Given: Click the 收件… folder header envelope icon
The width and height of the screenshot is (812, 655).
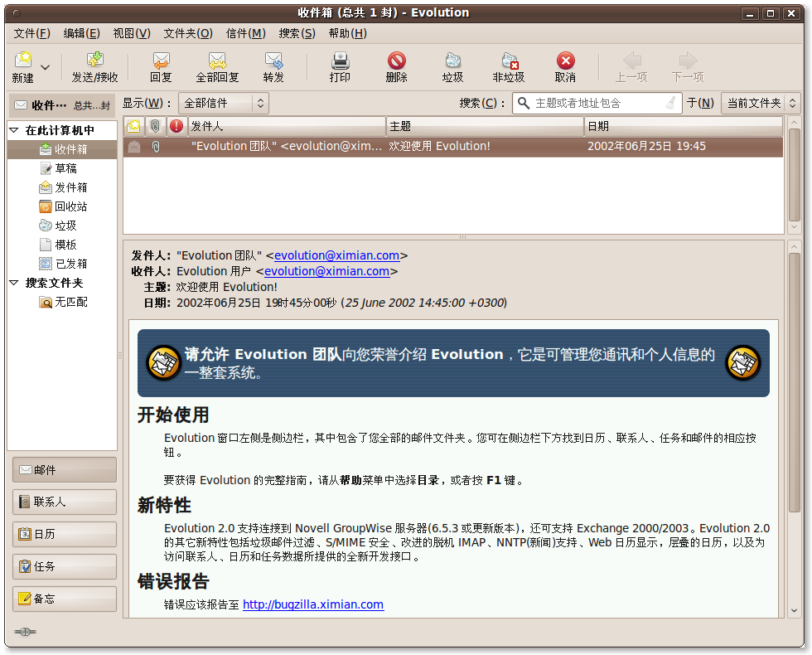Looking at the screenshot, I should pyautogui.click(x=21, y=105).
